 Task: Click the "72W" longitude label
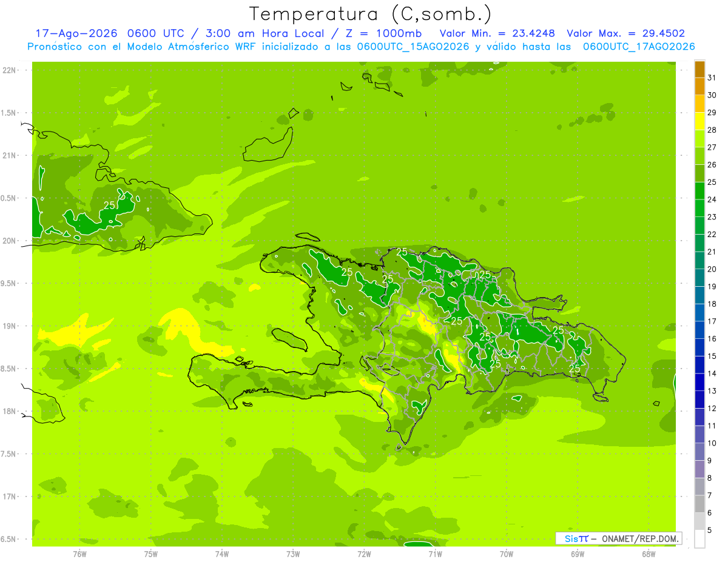pyautogui.click(x=364, y=554)
